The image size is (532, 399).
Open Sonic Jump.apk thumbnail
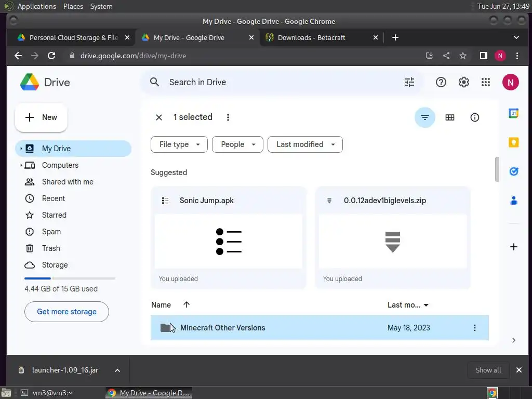click(229, 241)
